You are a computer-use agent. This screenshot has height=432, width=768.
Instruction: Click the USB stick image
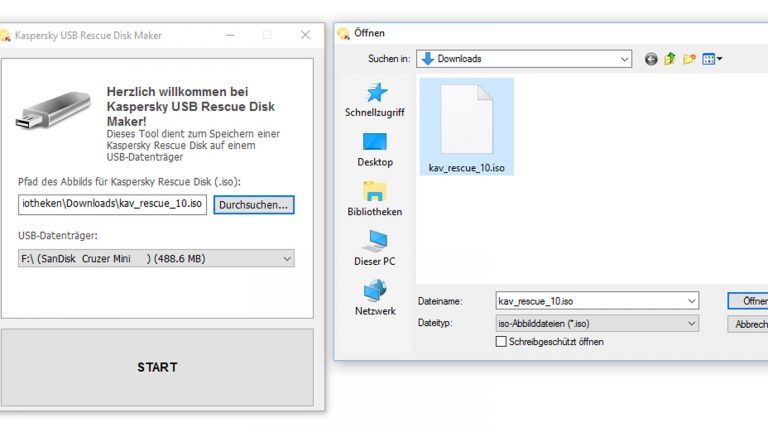pyautogui.click(x=53, y=110)
